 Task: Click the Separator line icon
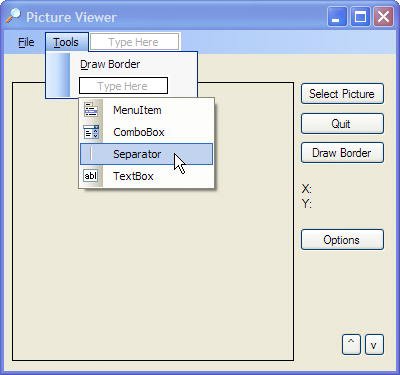pyautogui.click(x=91, y=154)
